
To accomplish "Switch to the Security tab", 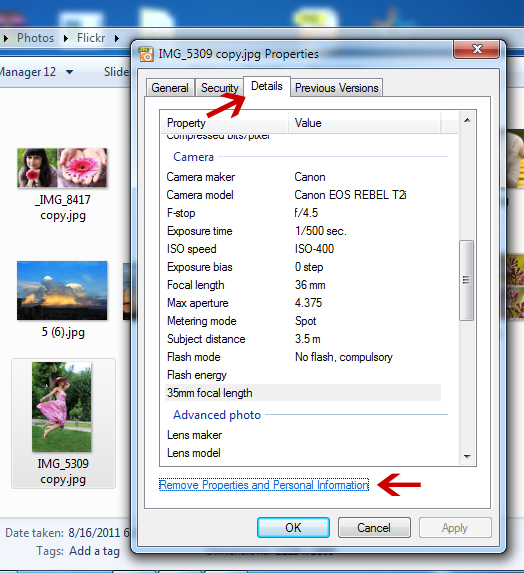I will point(219,88).
